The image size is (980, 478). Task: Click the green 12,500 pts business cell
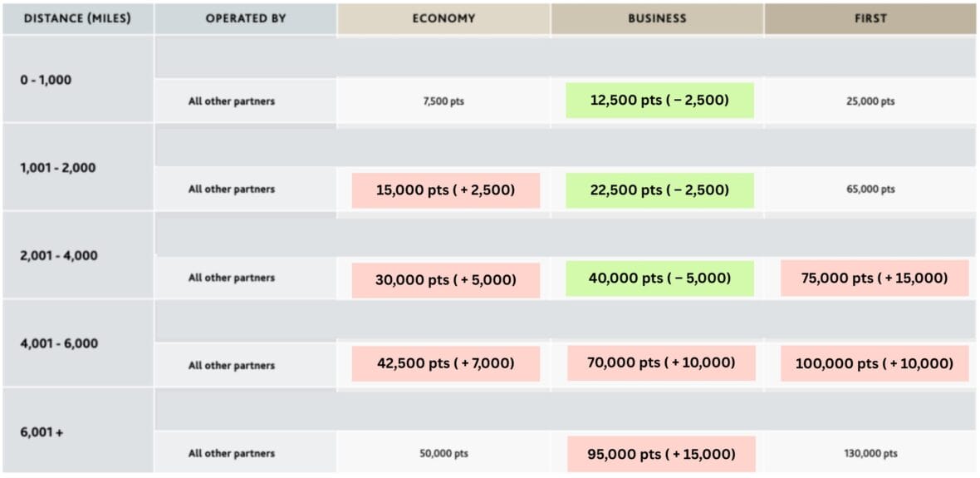click(x=659, y=101)
